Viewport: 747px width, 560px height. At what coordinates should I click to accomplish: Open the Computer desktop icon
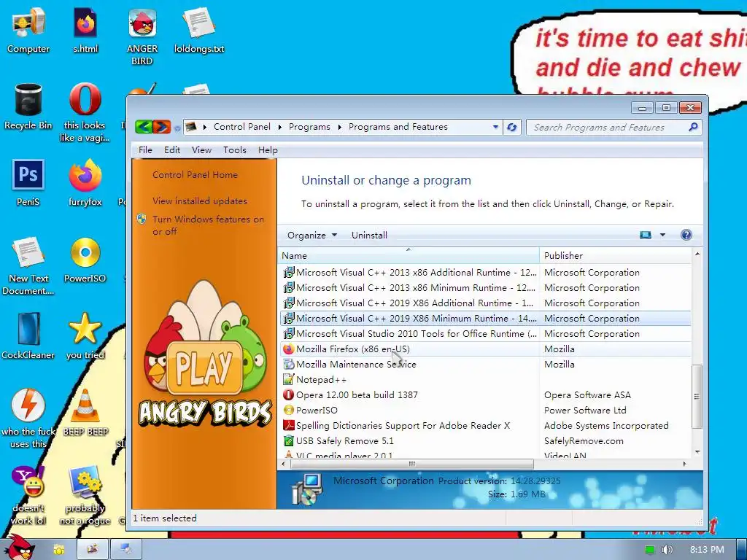point(28,31)
